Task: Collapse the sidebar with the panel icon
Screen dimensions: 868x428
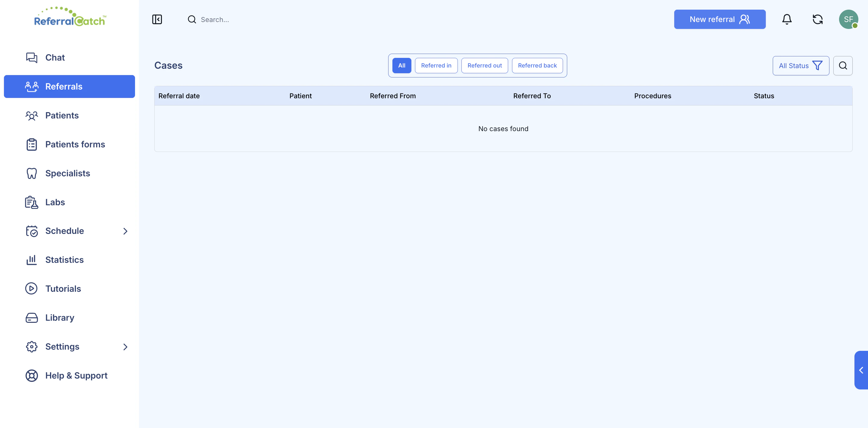Action: (157, 20)
